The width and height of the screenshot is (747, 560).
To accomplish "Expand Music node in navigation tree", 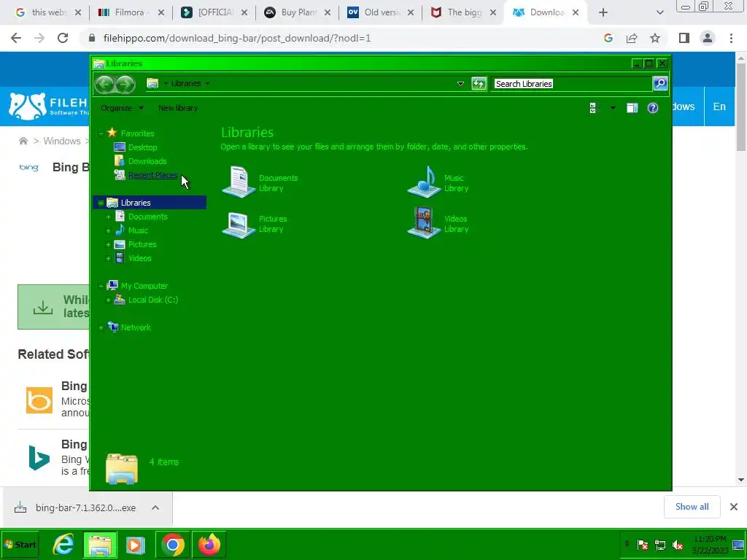I will coord(108,230).
